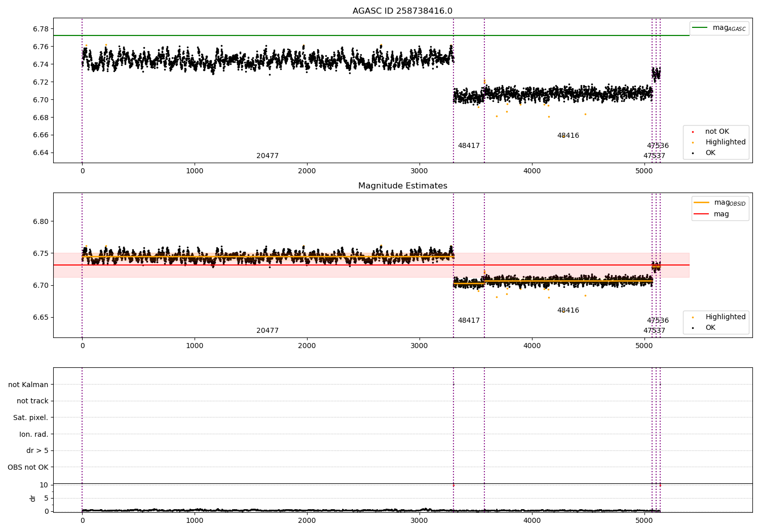The width and height of the screenshot is (760, 532).
Task: Click obsid label 48417 in the top plot
Action: 469,146
